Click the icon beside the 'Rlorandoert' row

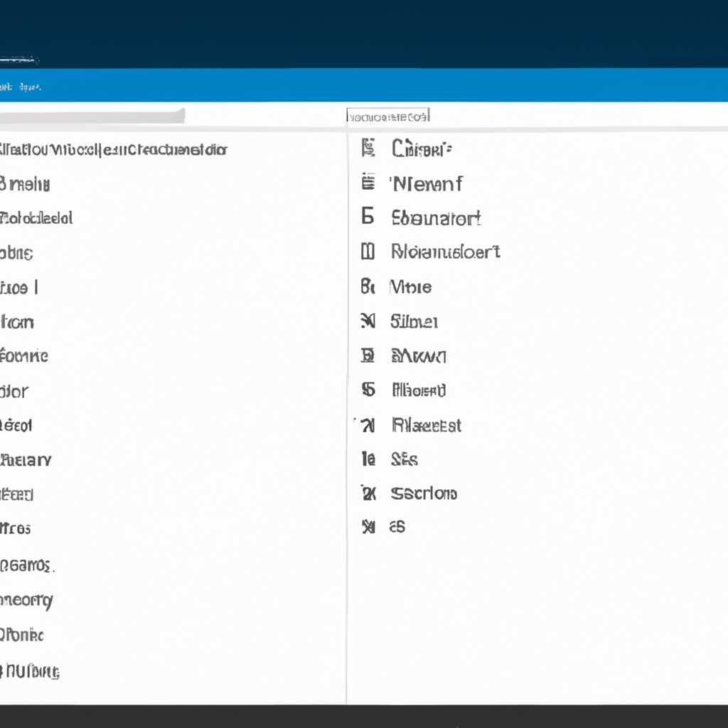[368, 251]
